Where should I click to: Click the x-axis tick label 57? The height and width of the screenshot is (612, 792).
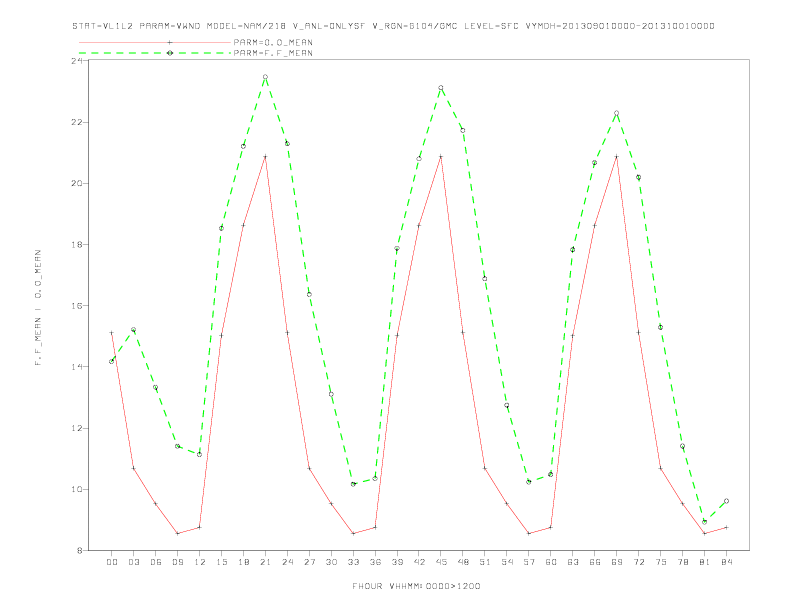(529, 562)
